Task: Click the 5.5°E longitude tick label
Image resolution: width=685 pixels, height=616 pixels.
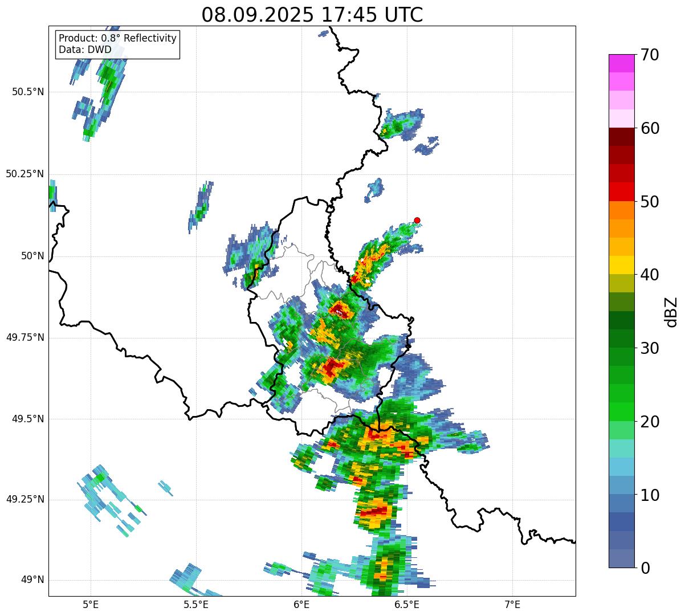Action: pyautogui.click(x=196, y=605)
